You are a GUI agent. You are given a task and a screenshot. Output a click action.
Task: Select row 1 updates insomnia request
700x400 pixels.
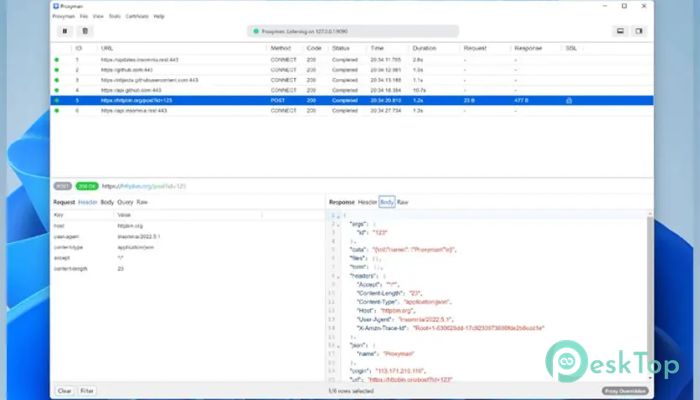click(352, 60)
